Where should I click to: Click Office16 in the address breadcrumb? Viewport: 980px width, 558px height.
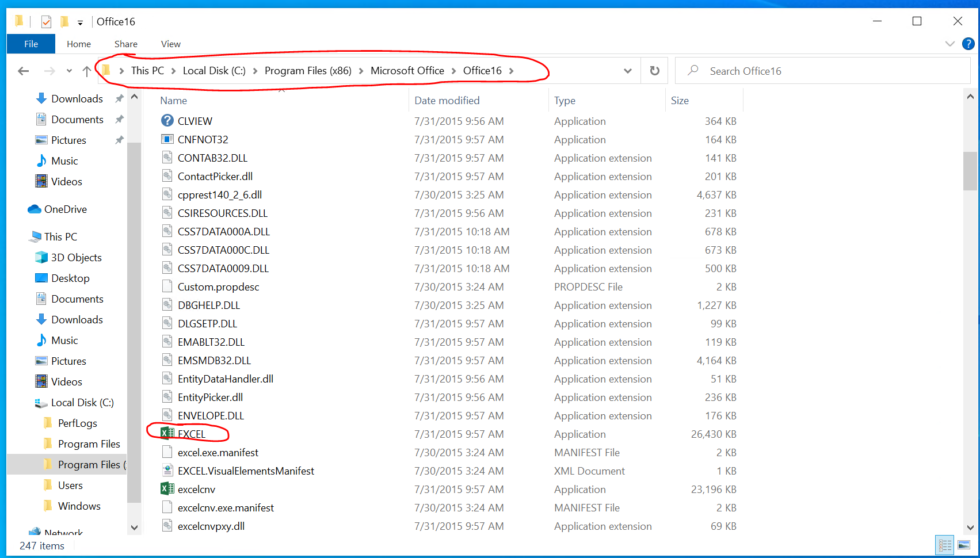pos(482,71)
